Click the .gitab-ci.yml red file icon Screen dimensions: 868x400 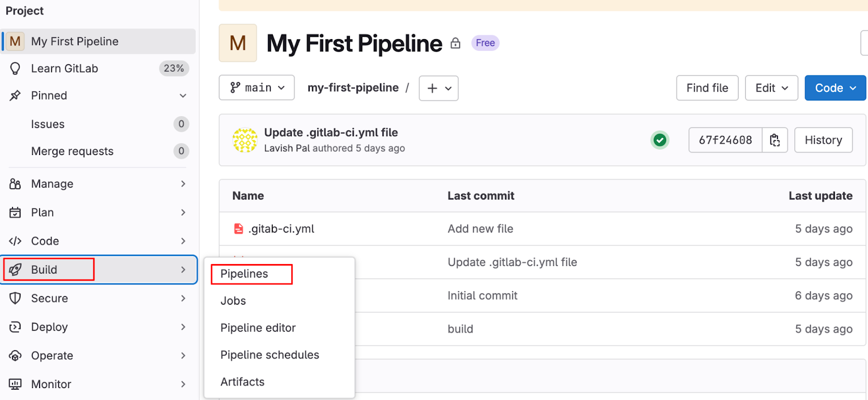238,229
